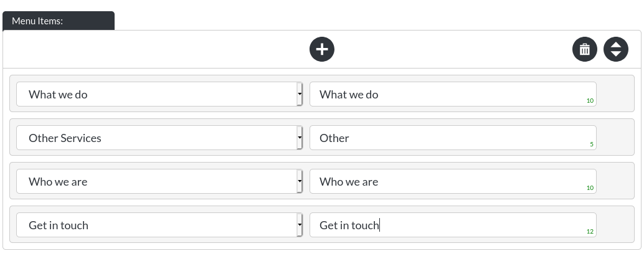Viewport: 644px width, 261px height.
Task: Select the Menu Items tab
Action: point(59,21)
